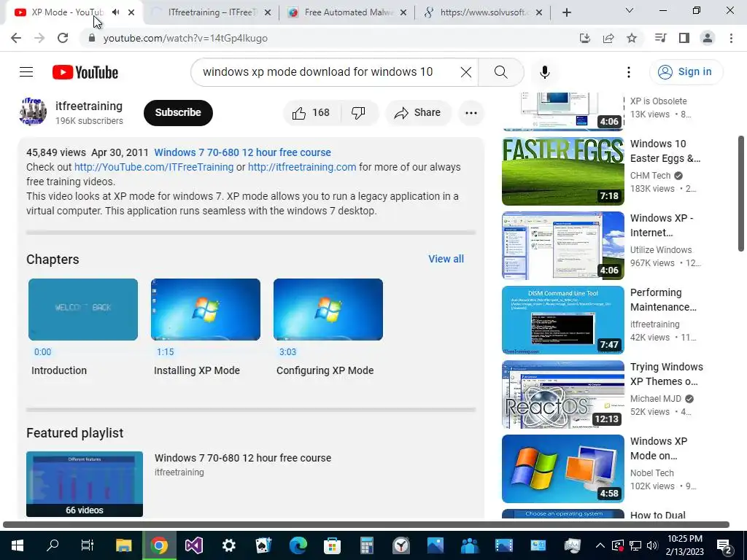The image size is (747, 560).
Task: Open Windows XP Mode on video by Nobel Tech
Action: pyautogui.click(x=563, y=469)
